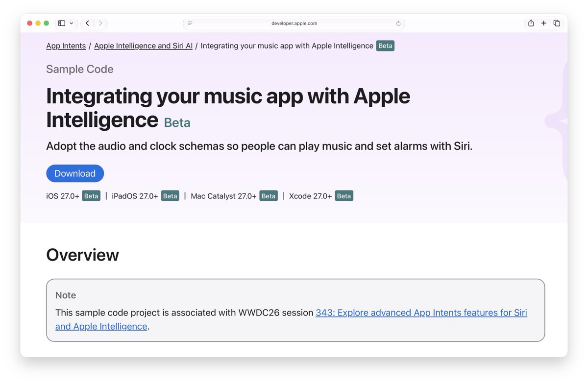Open the Reader page menu icon in address bar
588x384 pixels.
190,23
